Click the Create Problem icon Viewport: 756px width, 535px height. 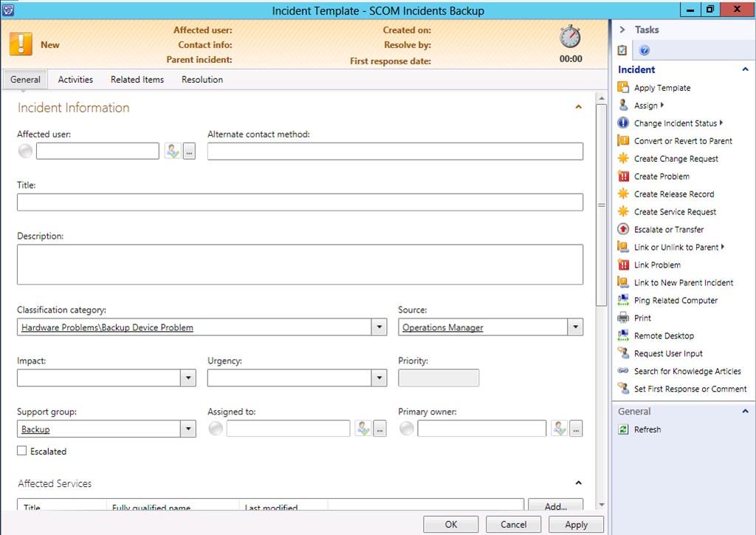tap(623, 177)
